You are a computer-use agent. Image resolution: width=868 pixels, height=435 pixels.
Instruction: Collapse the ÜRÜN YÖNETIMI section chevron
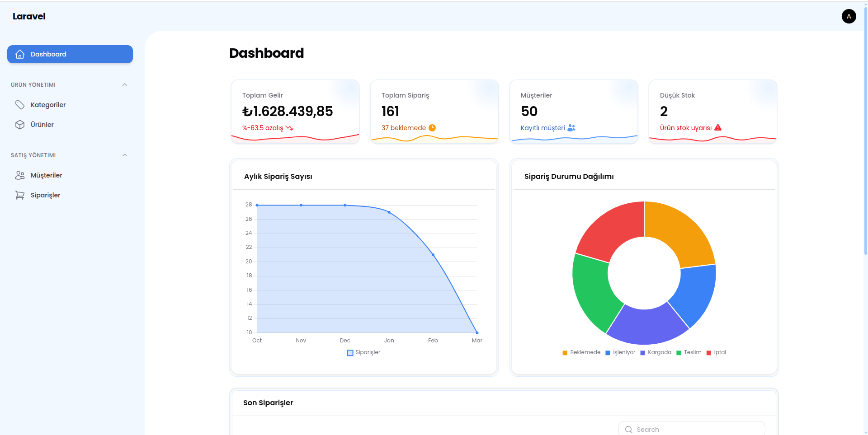[x=125, y=85]
